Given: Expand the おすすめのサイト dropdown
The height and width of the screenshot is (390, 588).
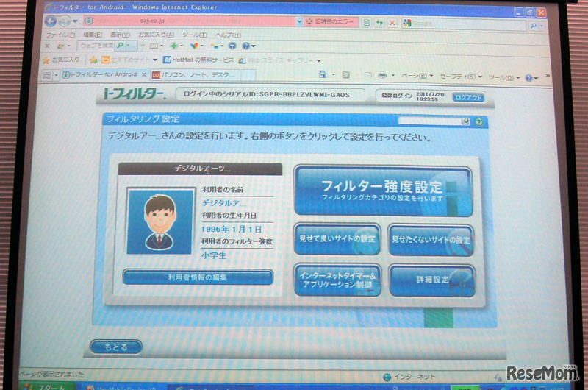Looking at the screenshot, I should click(154, 60).
